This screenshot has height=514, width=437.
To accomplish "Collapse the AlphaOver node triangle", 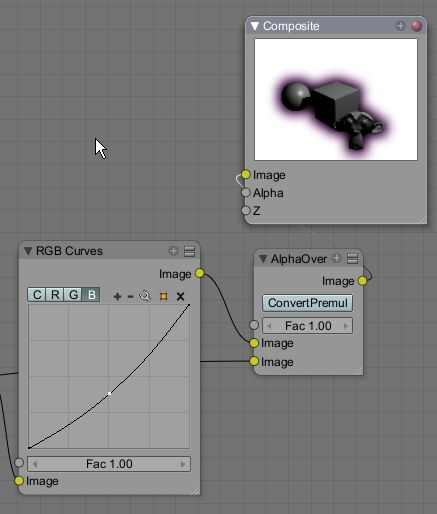I will tap(263, 259).
